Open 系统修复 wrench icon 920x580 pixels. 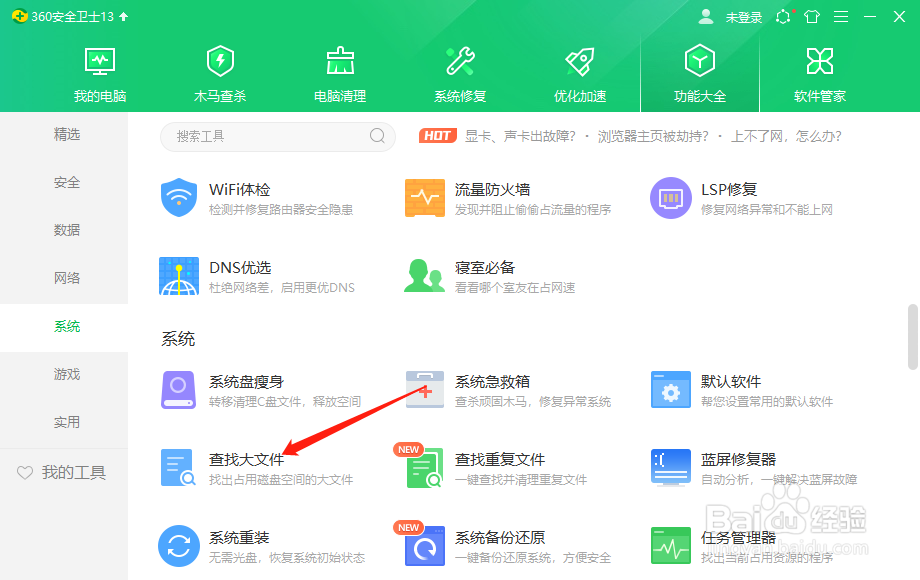tap(461, 61)
